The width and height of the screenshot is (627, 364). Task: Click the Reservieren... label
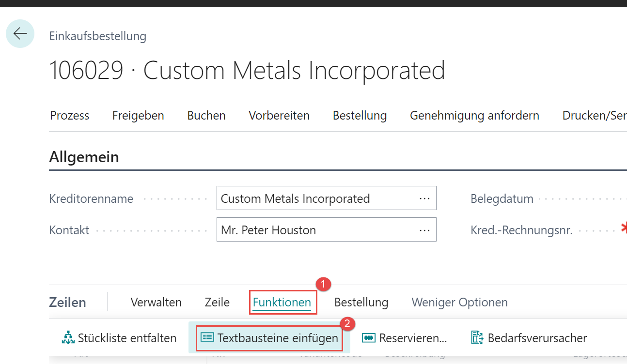[413, 338]
